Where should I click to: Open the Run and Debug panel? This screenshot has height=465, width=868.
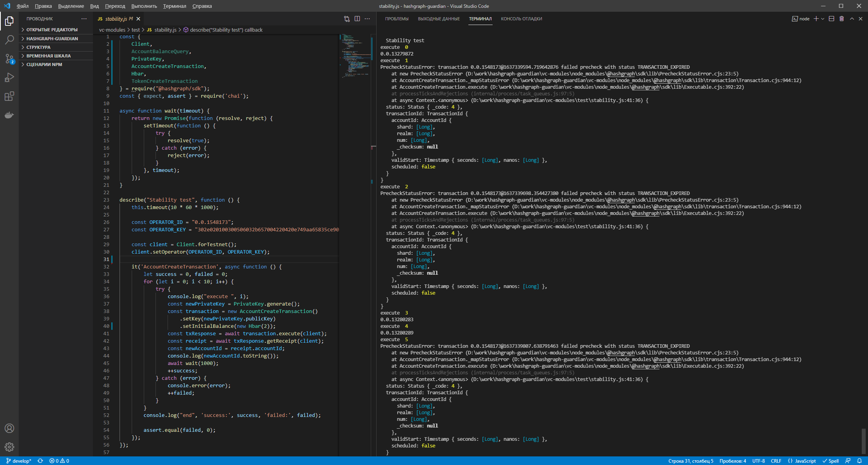point(9,77)
